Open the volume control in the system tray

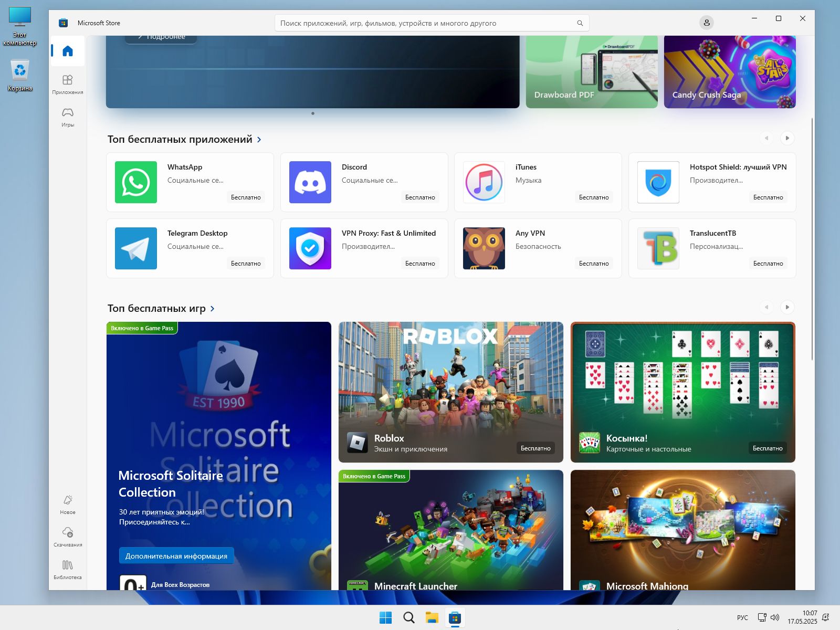pyautogui.click(x=775, y=617)
